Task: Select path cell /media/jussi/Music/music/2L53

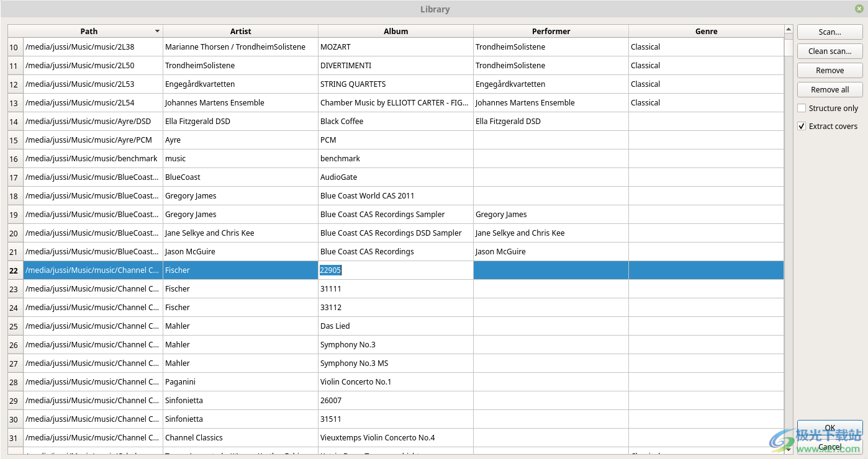Action: click(x=93, y=84)
